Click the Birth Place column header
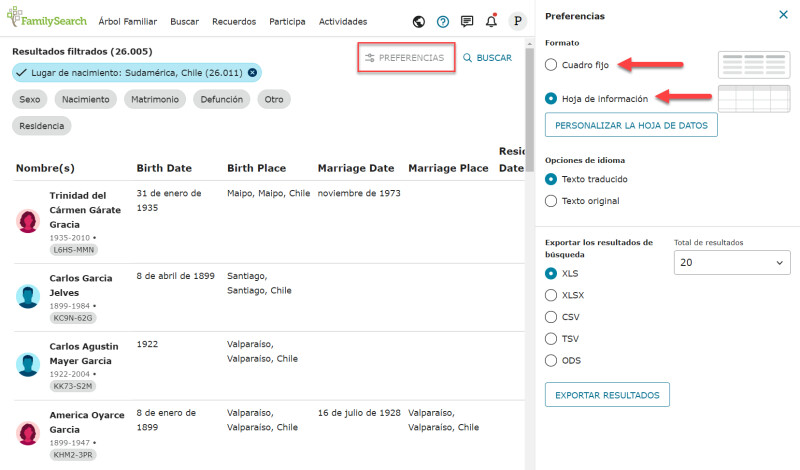Viewport: 800px width, 470px height. click(257, 168)
